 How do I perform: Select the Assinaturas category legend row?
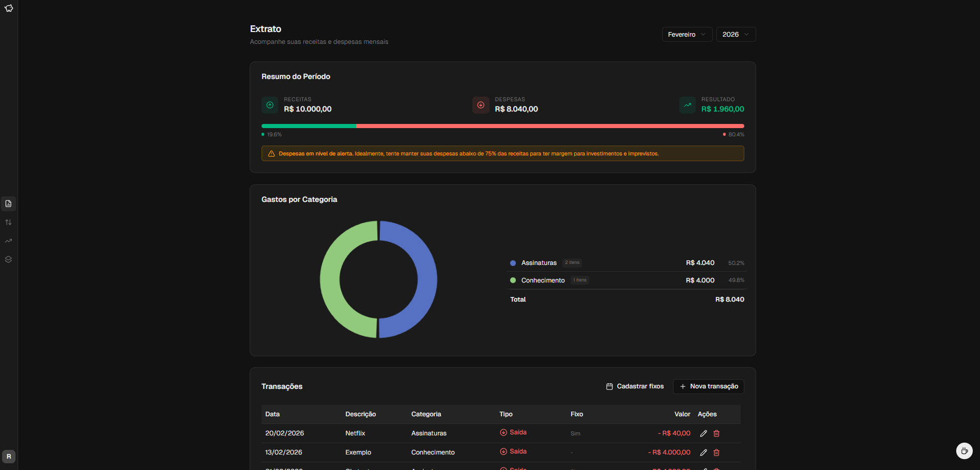pyautogui.click(x=626, y=263)
